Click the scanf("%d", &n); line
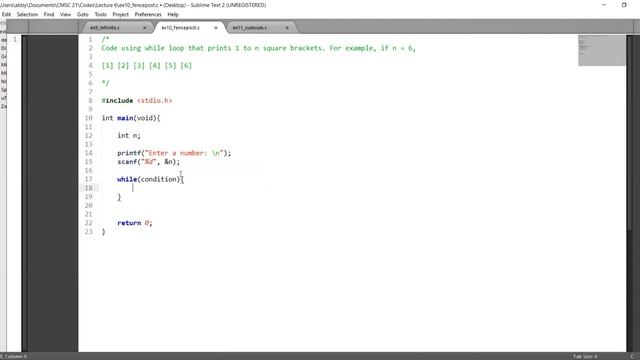The height and width of the screenshot is (360, 640). pos(149,162)
